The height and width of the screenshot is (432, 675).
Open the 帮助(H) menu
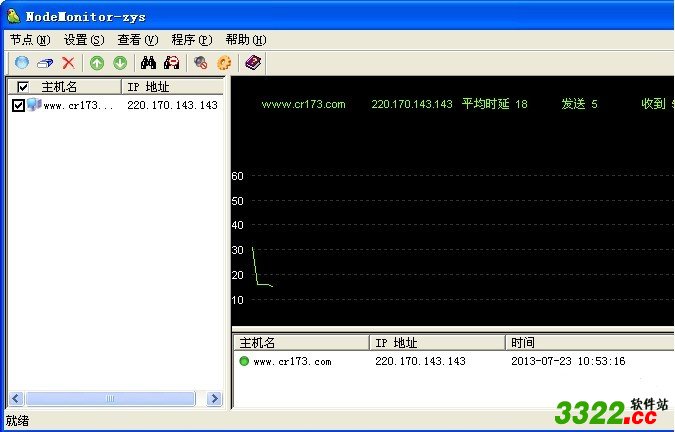coord(246,40)
